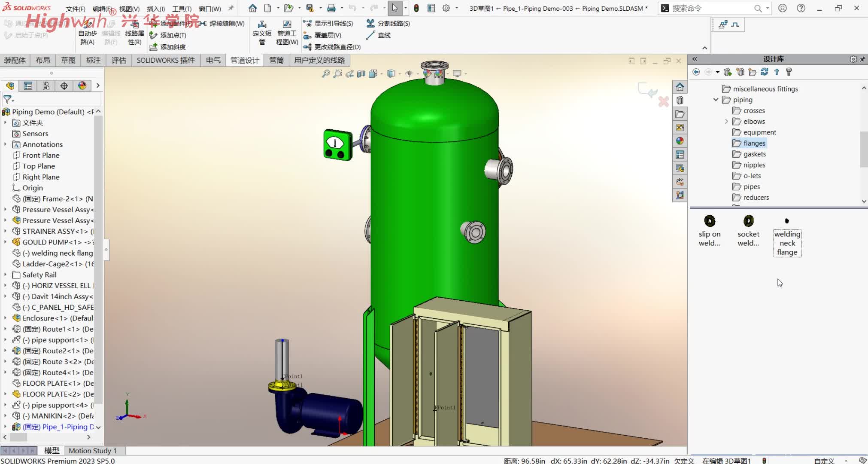Open the DisplayManager color ball tab
Viewport: 868px width, 464px height.
click(82, 86)
